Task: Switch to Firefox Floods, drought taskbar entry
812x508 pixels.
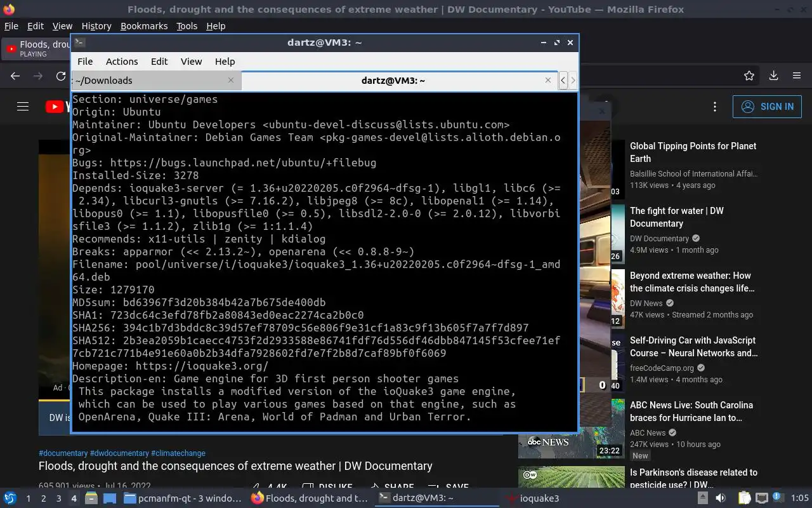Action: pos(310,498)
